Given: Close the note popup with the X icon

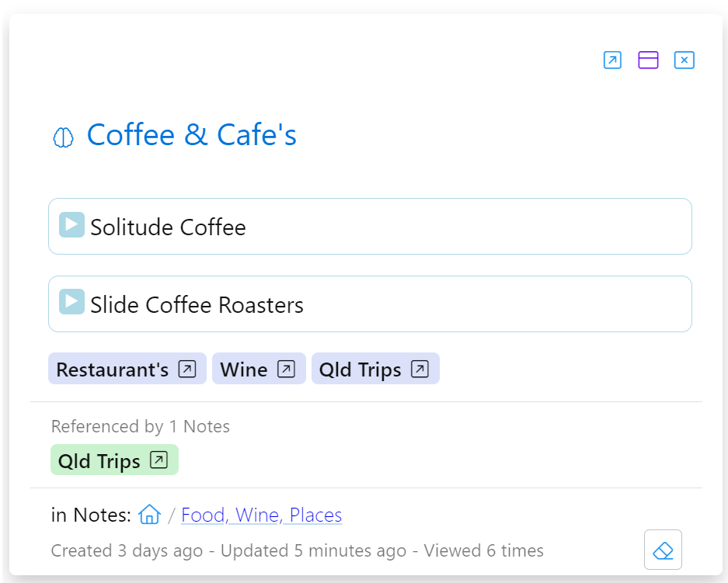Looking at the screenshot, I should tap(684, 60).
